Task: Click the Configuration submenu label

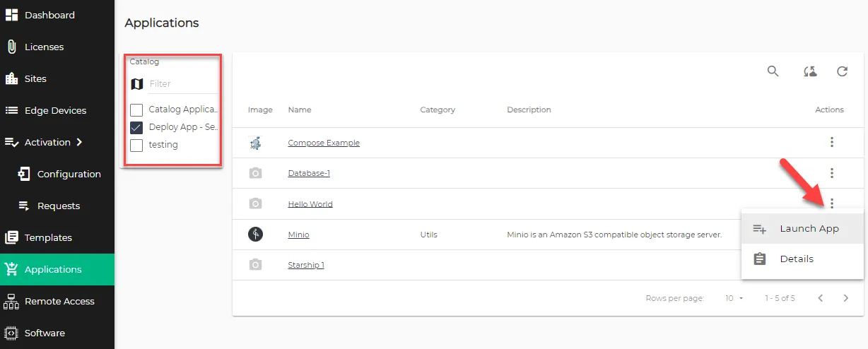Action: [x=69, y=174]
